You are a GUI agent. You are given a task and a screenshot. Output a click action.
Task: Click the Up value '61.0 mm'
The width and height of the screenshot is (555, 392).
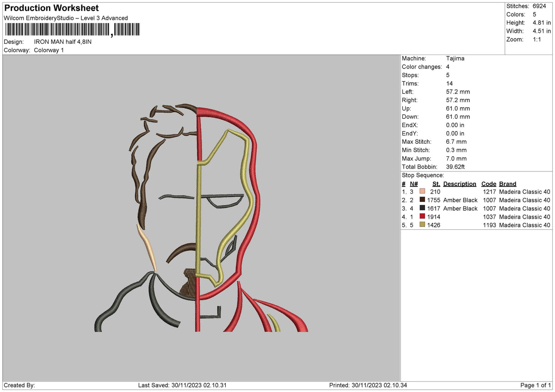coord(458,109)
